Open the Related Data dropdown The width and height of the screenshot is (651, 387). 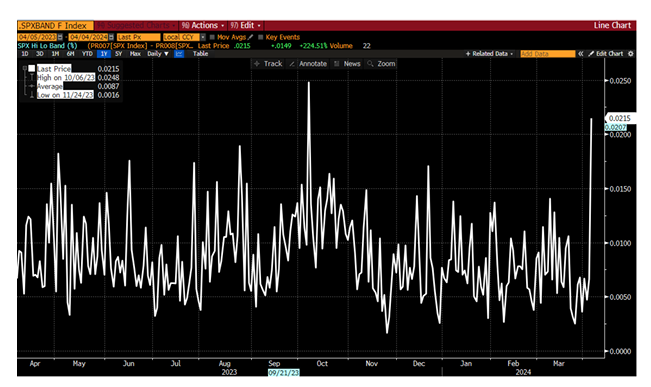coord(489,54)
